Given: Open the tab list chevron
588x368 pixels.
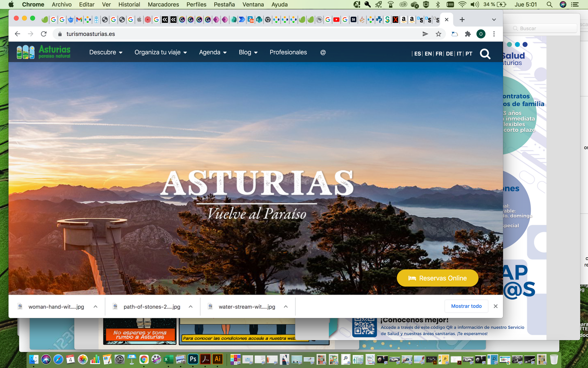Looking at the screenshot, I should 494,20.
